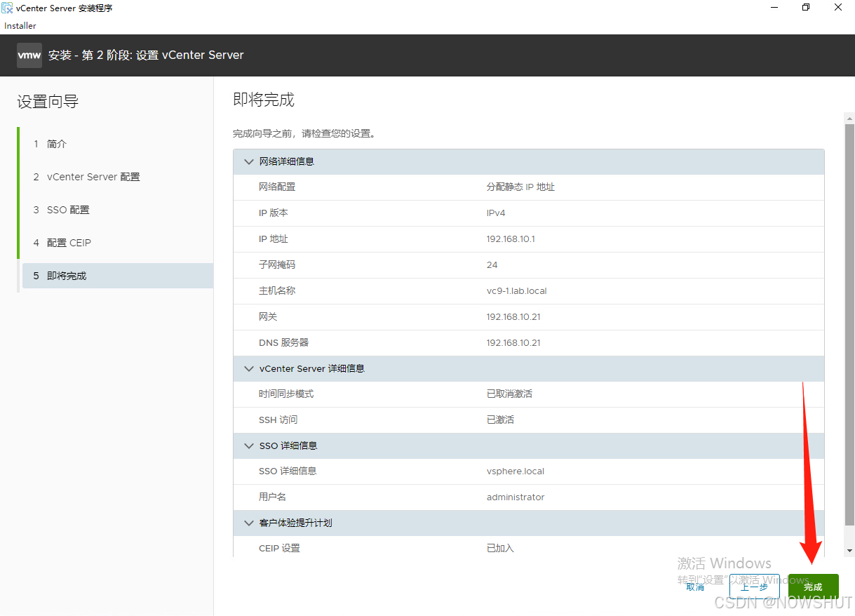Click the 上一步 back button
Image resolution: width=855 pixels, height=616 pixels.
click(x=754, y=587)
